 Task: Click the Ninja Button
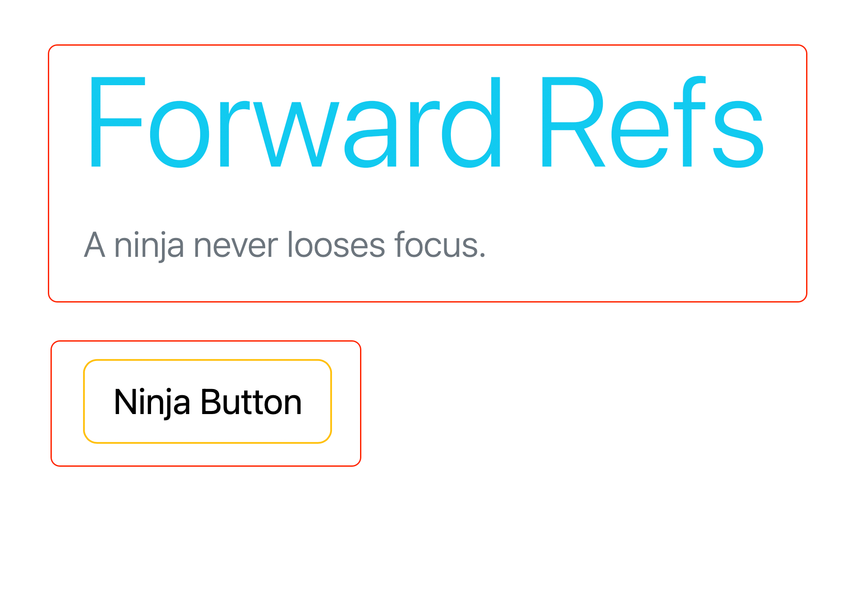point(207,401)
